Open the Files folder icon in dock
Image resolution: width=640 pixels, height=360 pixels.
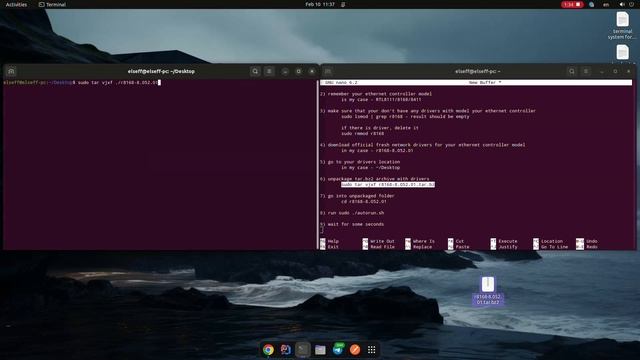click(x=320, y=349)
